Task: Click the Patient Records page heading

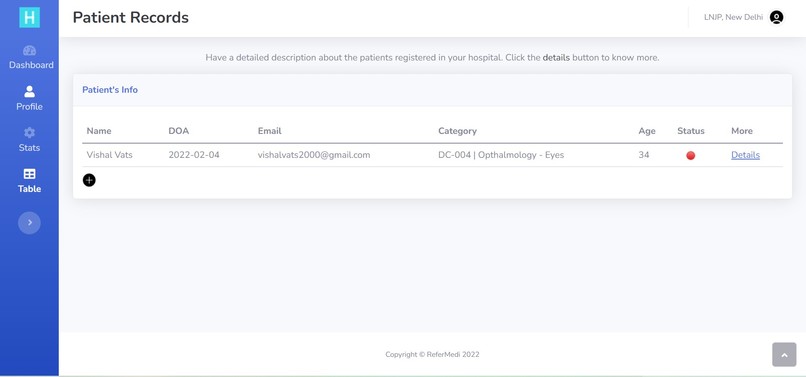Action: click(x=131, y=17)
